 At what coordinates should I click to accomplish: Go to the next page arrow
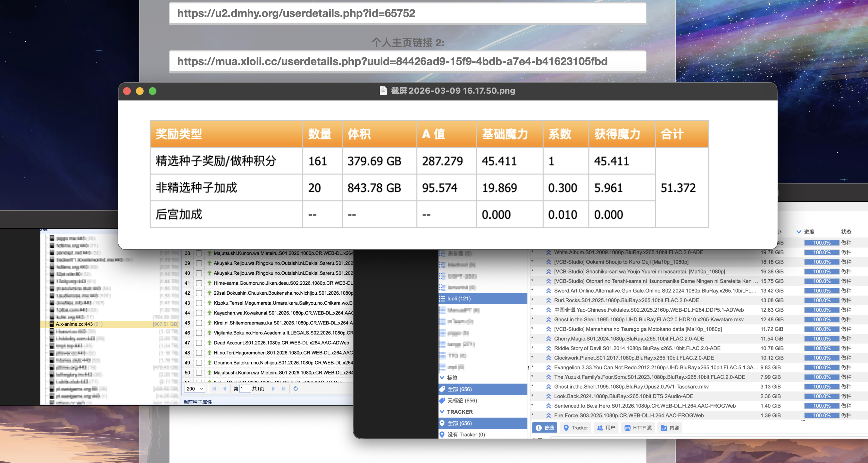(x=273, y=389)
